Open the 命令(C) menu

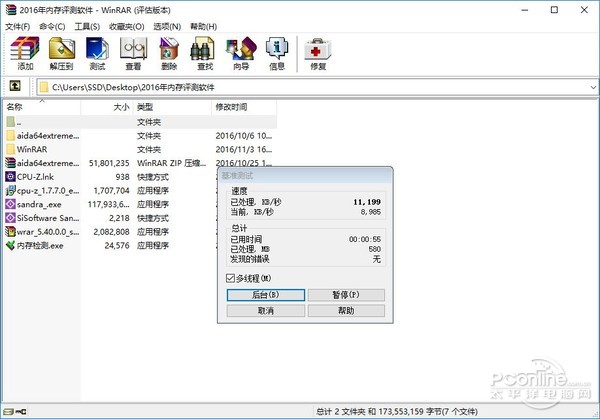52,26
